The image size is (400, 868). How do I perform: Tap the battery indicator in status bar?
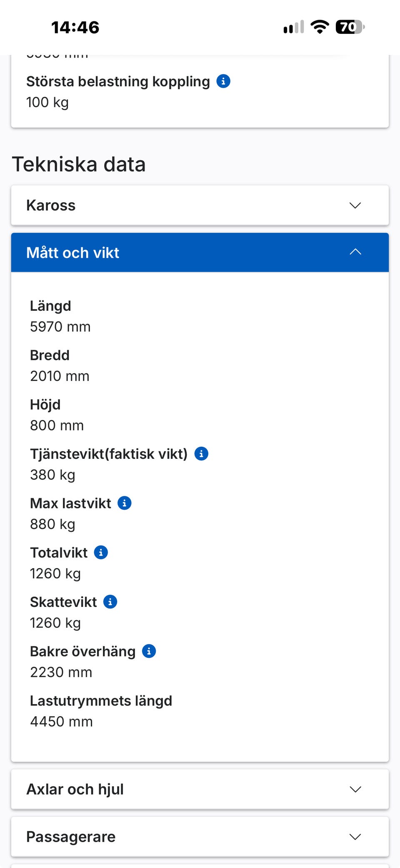pos(350,27)
